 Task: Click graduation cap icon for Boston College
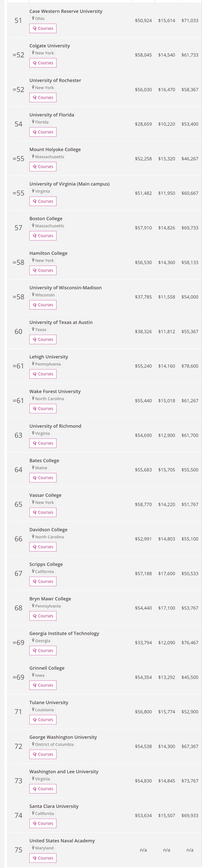pyautogui.click(x=35, y=236)
